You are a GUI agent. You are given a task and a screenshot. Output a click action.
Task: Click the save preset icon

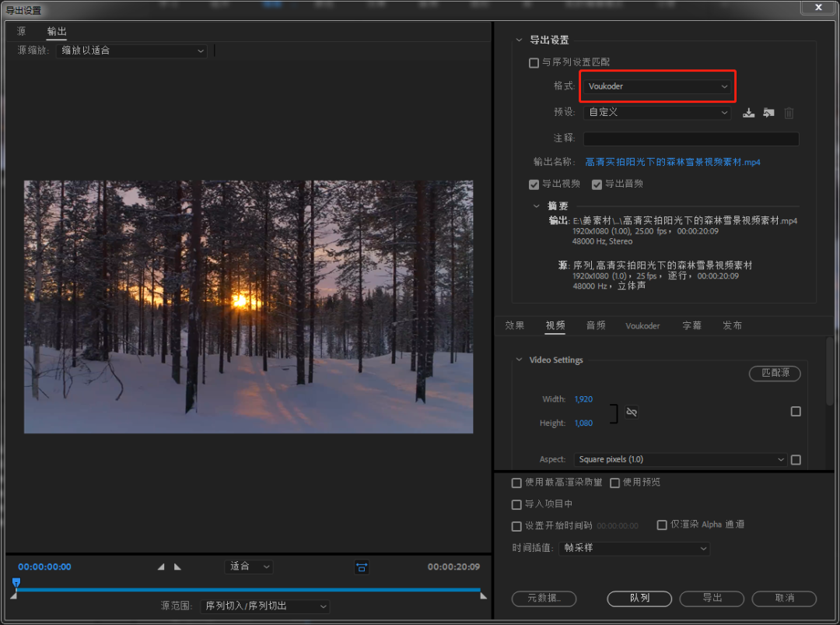click(748, 113)
